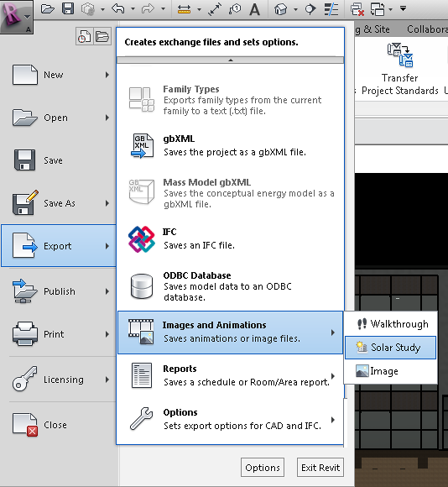This screenshot has width=448, height=487.
Task: Click the Save disk icon in quick access toolbar
Action: click(x=68, y=8)
